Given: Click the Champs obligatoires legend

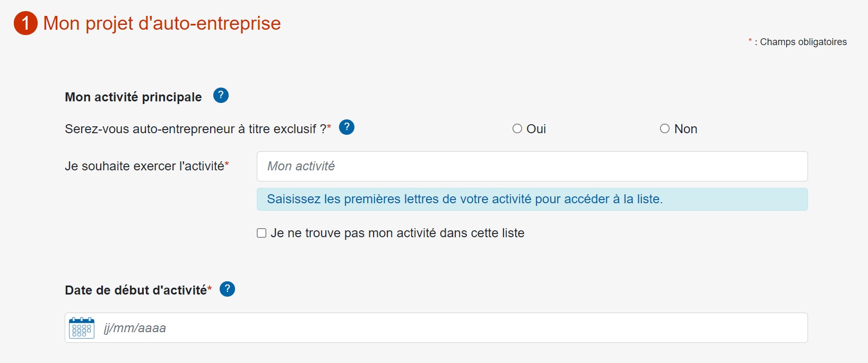Looking at the screenshot, I should coord(797,41).
